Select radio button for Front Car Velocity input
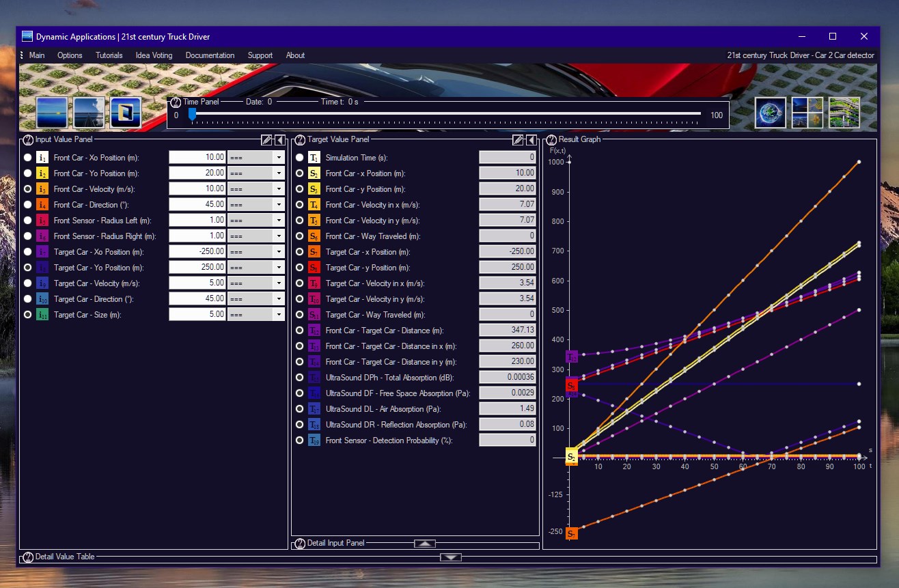 [27, 188]
